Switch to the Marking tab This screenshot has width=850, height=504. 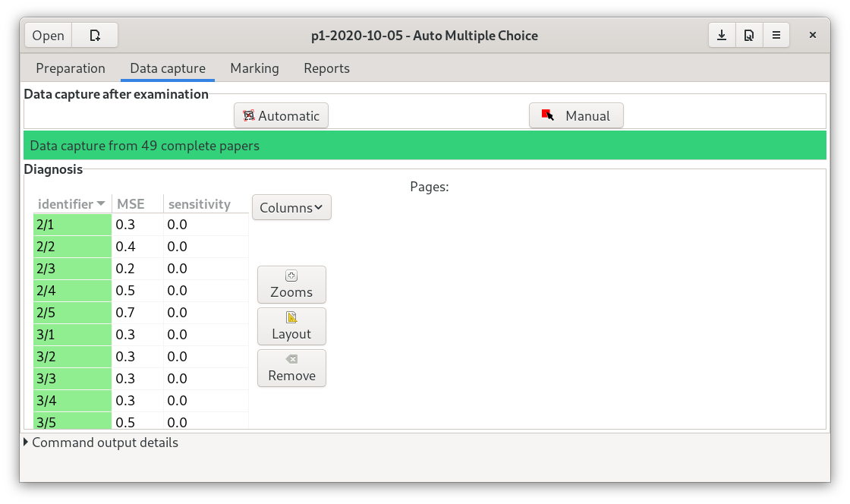(x=254, y=68)
